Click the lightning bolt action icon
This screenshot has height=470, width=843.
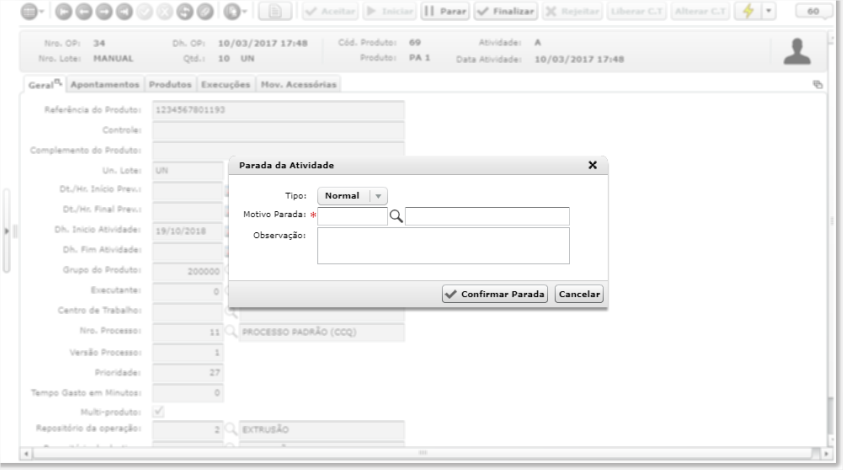coord(748,11)
